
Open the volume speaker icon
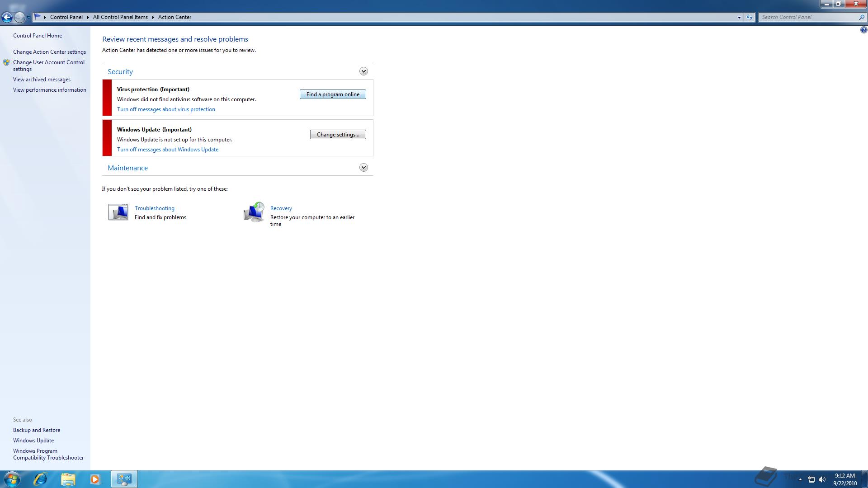(x=822, y=479)
